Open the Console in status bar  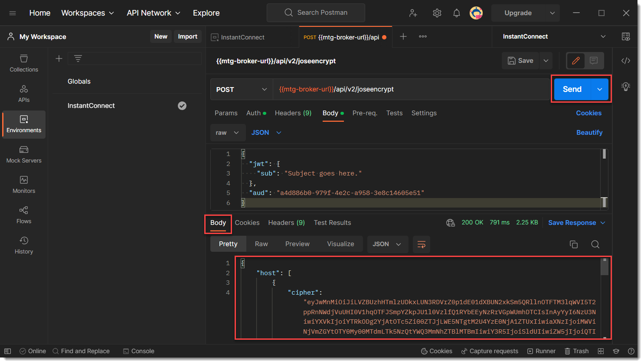(138, 351)
